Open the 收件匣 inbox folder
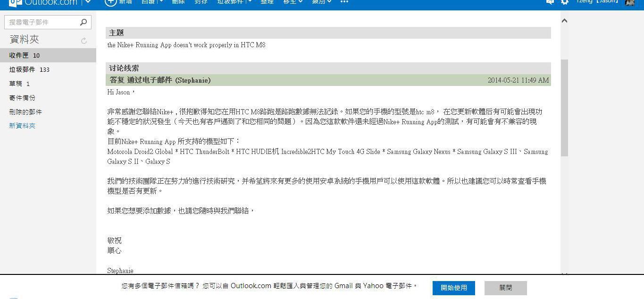 [48, 55]
